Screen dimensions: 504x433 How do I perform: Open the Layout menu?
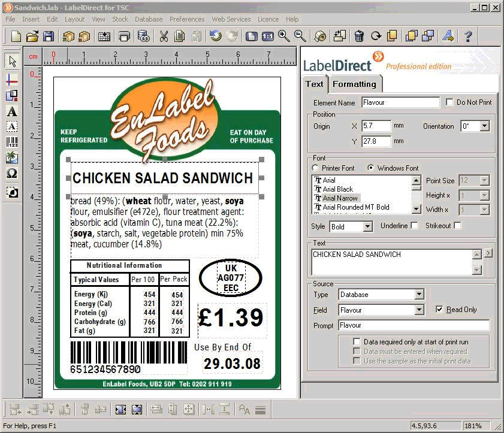(74, 19)
